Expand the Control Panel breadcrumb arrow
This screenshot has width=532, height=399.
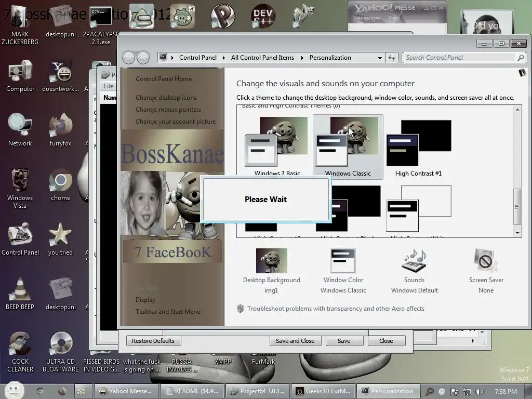(223, 58)
